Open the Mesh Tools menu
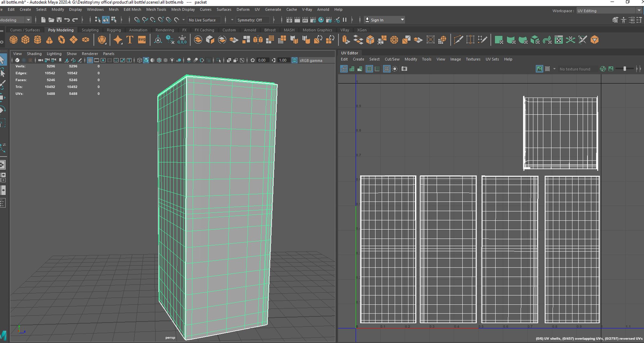This screenshot has height=343, width=644. pos(156,9)
